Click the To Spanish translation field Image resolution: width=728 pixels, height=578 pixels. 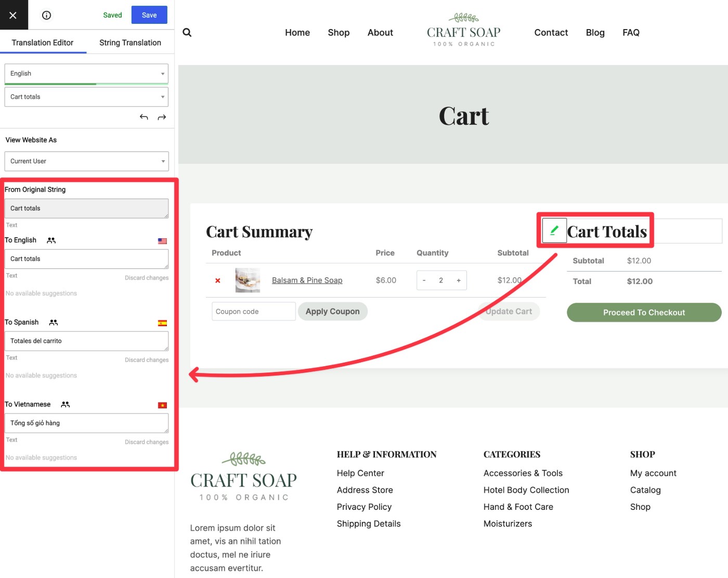coord(86,341)
